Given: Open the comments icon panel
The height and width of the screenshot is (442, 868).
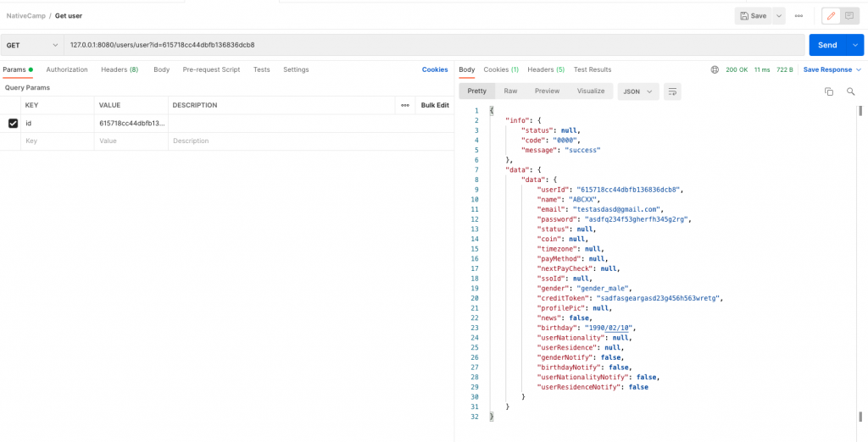Looking at the screenshot, I should tap(849, 16).
